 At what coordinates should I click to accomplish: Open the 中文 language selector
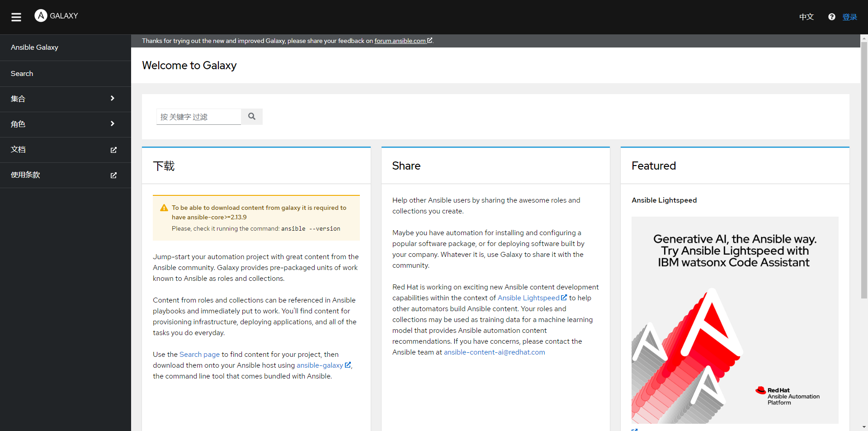point(807,17)
